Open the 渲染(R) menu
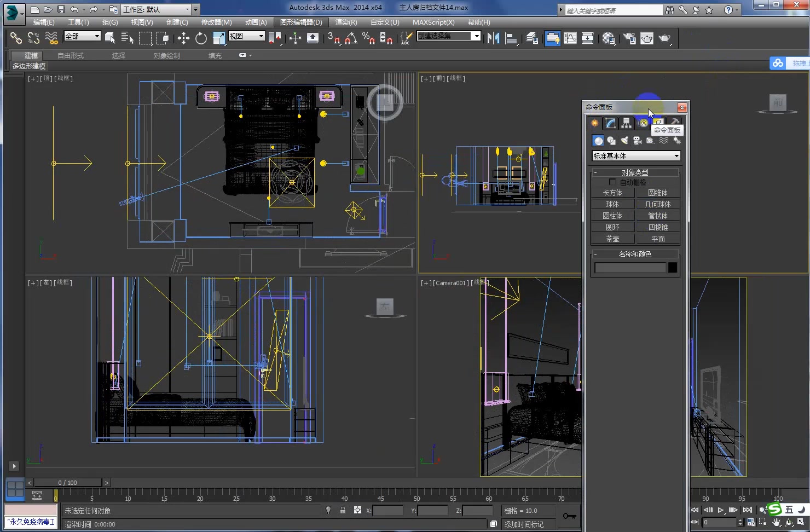This screenshot has width=810, height=532. (346, 22)
